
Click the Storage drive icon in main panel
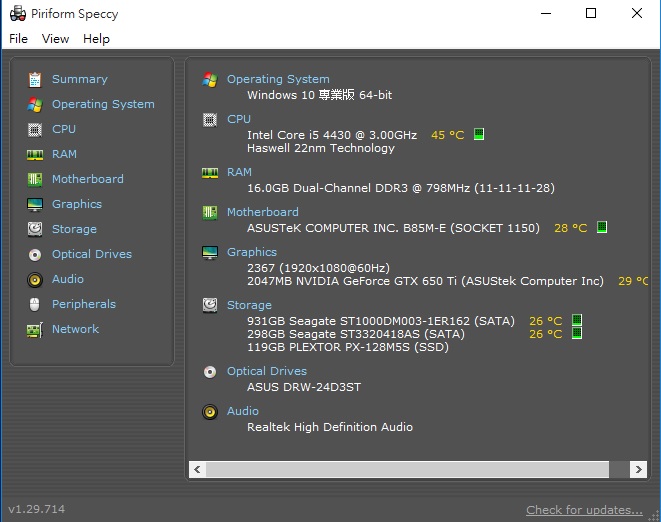point(210,305)
